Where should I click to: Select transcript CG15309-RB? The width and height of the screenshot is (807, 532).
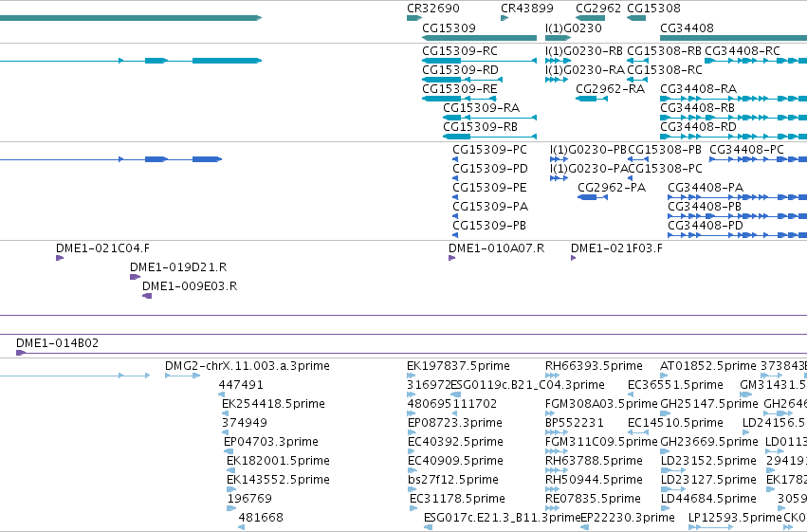pos(489,137)
